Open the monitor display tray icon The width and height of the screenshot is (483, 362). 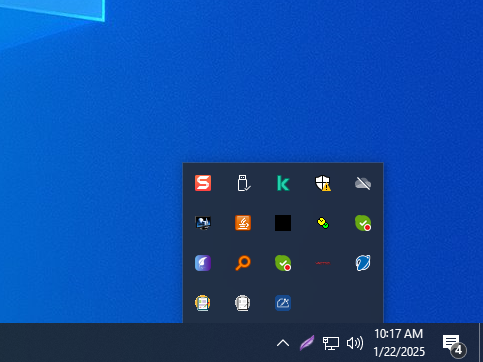click(203, 223)
